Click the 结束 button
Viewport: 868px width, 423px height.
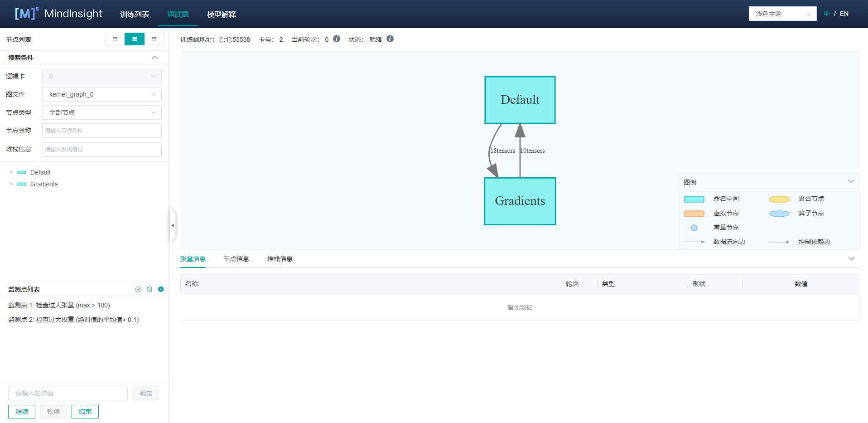pos(85,412)
